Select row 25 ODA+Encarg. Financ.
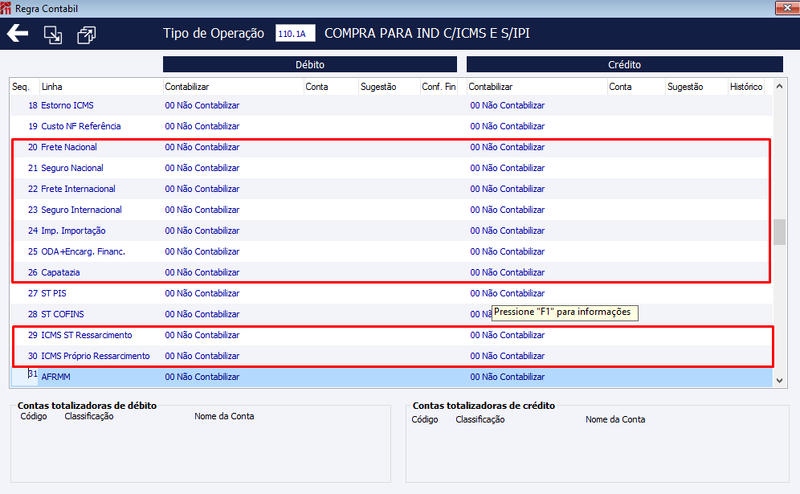 [x=391, y=252]
